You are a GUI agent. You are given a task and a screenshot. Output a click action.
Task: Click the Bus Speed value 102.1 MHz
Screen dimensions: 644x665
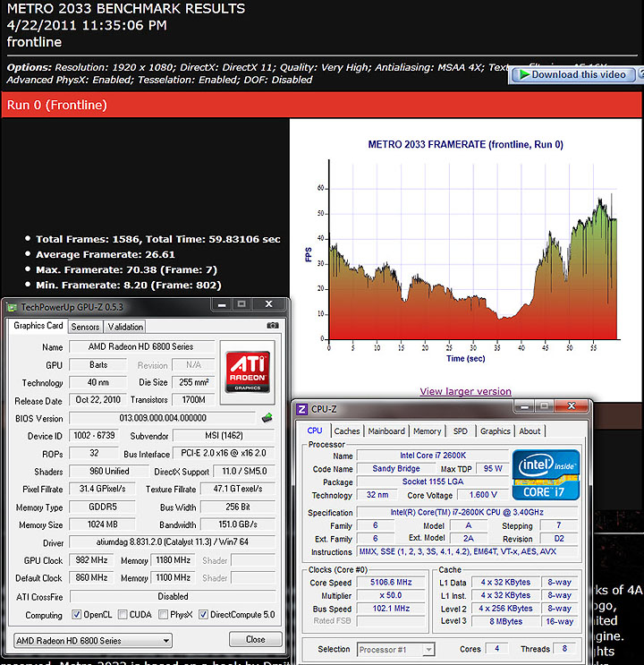391,609
